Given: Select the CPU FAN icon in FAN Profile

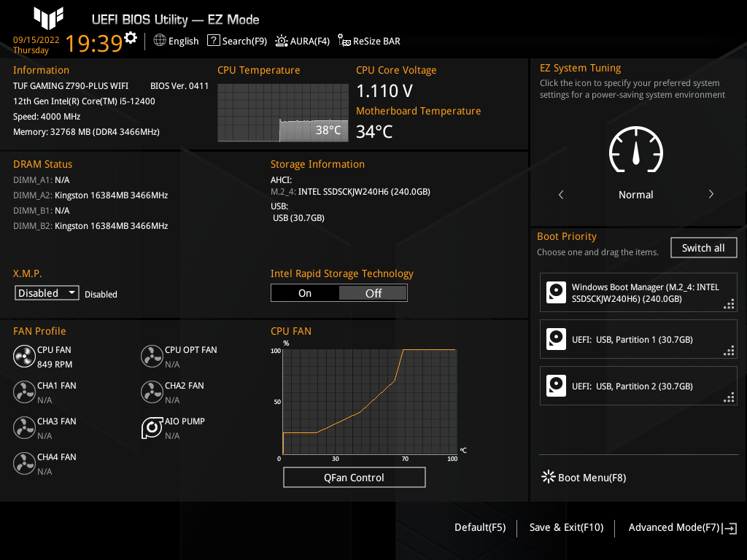Looking at the screenshot, I should point(24,356).
